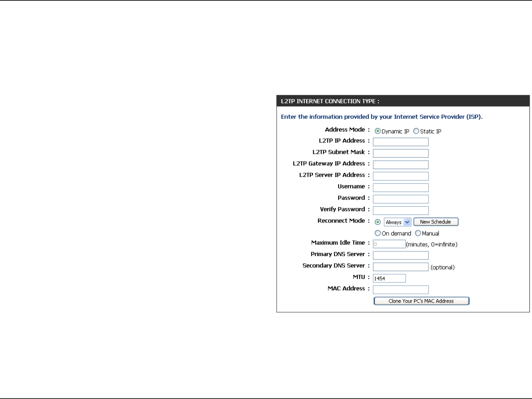532x399 pixels.
Task: Click Clone Your PC's MAC Address button
Action: [x=421, y=301]
